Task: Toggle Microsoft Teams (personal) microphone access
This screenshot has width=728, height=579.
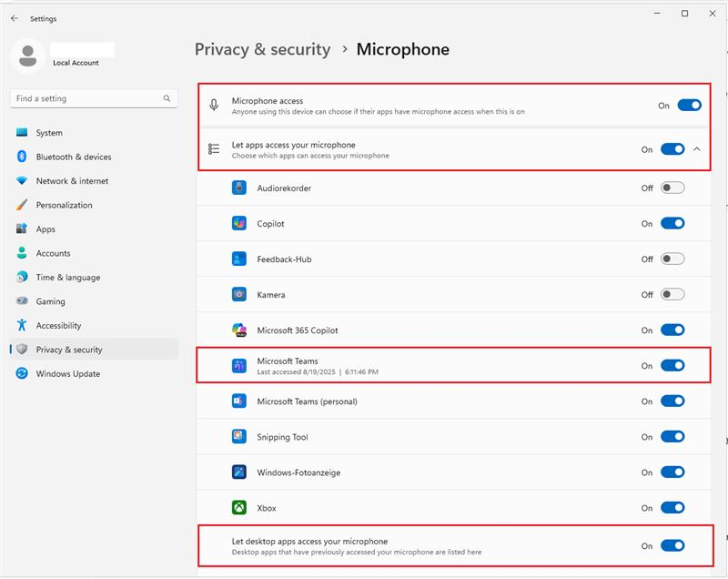Action: tap(672, 401)
